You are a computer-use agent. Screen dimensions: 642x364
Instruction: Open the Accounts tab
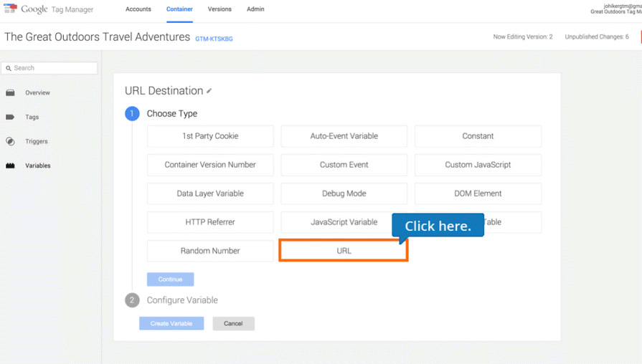pos(138,9)
